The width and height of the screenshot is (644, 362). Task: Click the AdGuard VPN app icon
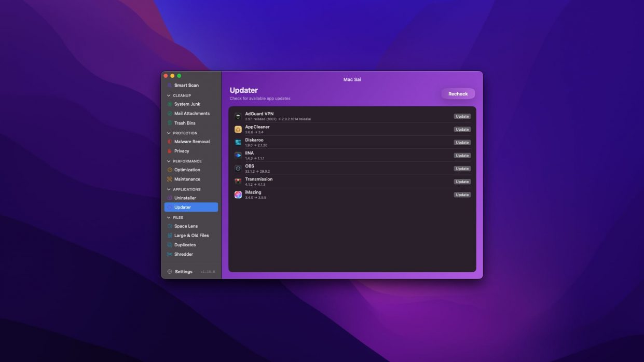[x=238, y=116]
